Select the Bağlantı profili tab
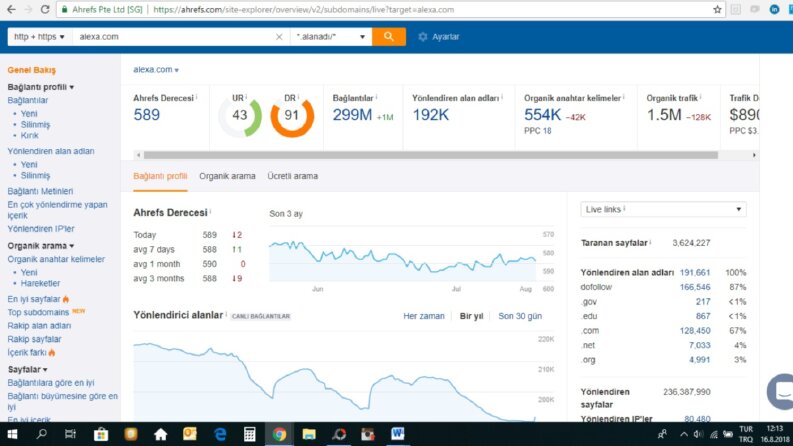This screenshot has height=446, width=793. click(160, 176)
